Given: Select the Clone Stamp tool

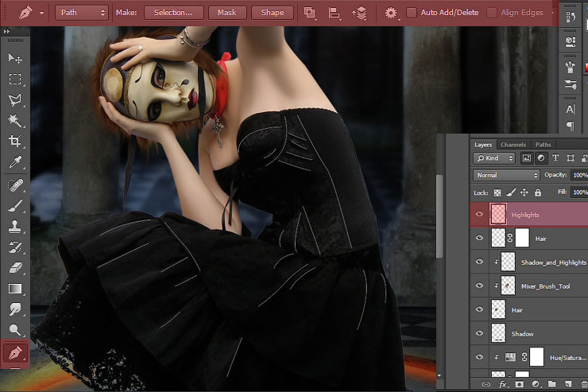Looking at the screenshot, I should pos(14,226).
